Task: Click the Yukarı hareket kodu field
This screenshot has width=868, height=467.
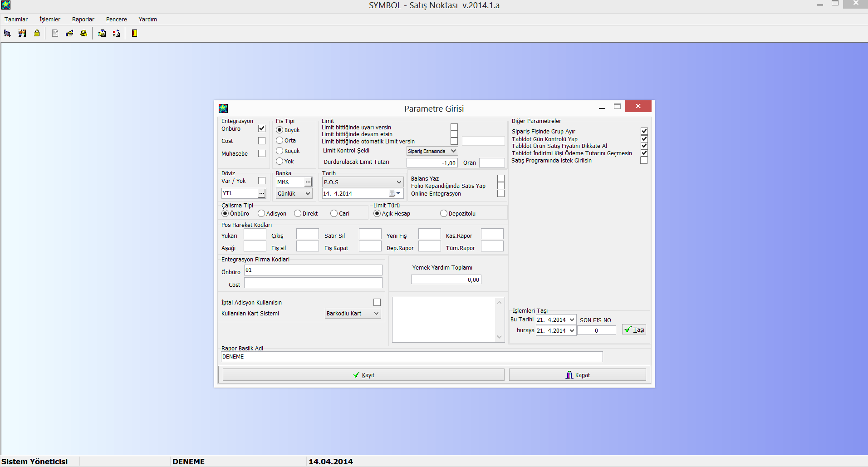Action: [x=255, y=234]
